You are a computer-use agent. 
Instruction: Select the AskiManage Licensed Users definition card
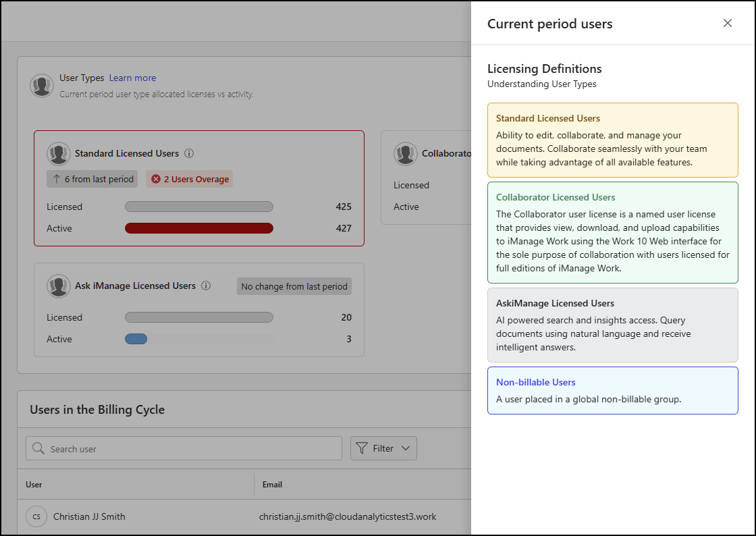pyautogui.click(x=612, y=325)
